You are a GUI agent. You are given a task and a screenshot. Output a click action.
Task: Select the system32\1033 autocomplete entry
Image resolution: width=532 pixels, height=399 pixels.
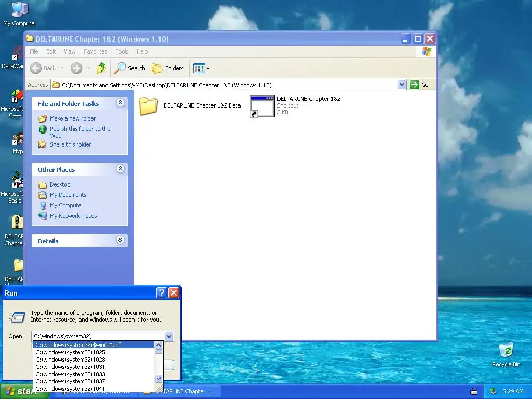95,374
